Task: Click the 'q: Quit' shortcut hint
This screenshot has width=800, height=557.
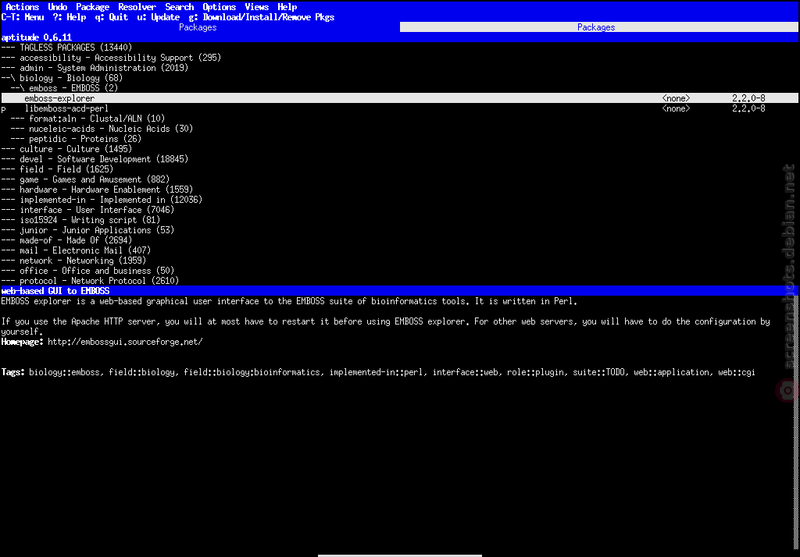Action: [x=111, y=17]
